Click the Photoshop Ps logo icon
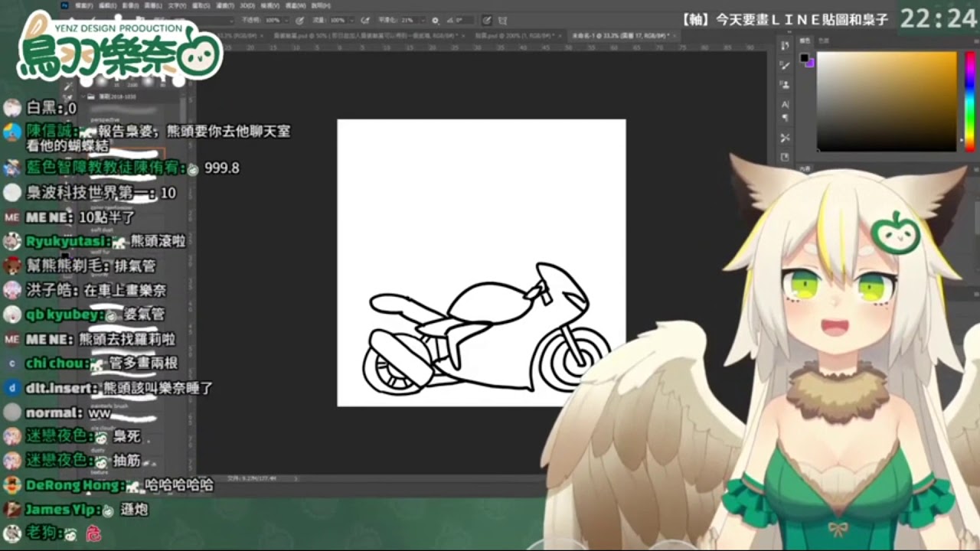This screenshot has width=980, height=551. [x=64, y=5]
